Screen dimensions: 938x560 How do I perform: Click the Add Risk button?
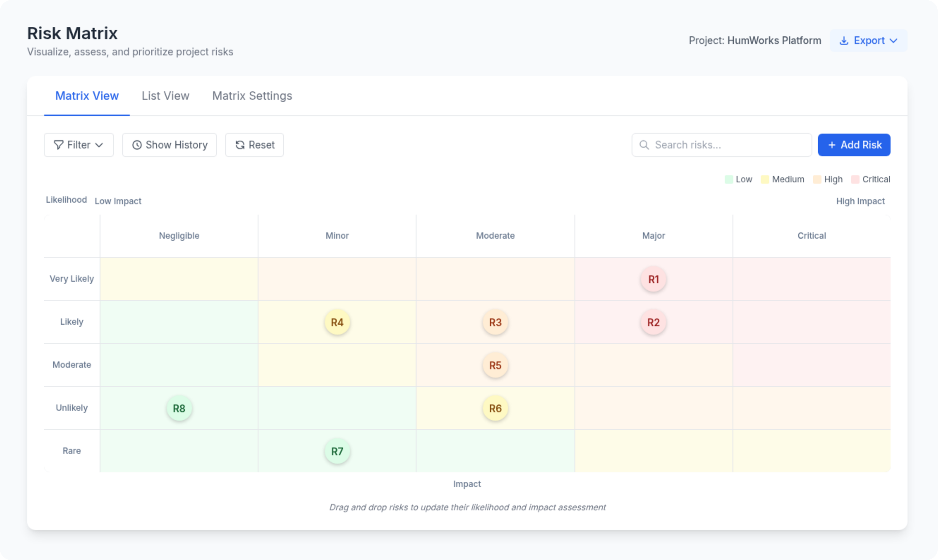(x=854, y=145)
